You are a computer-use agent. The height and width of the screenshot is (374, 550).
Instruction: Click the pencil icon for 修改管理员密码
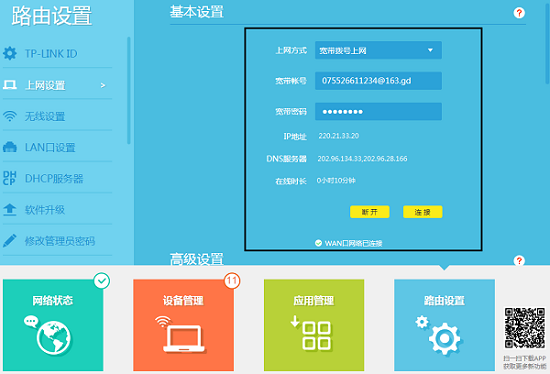pos(10,241)
